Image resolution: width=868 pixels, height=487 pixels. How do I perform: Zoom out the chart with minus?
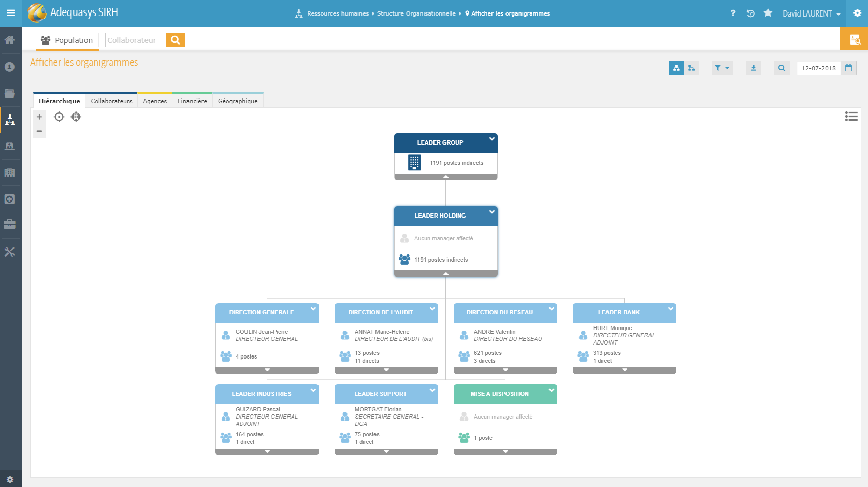pos(39,131)
